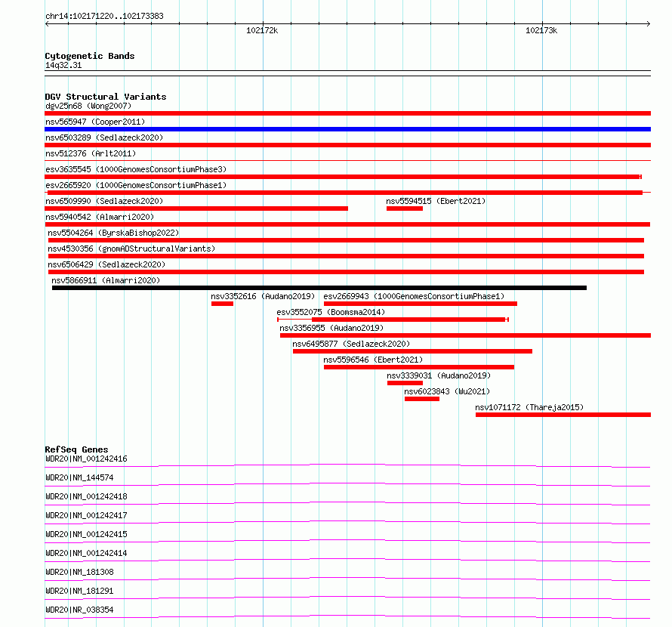Select the blue nsv565947 (Cooper2011) bar
Image resolution: width=672 pixels, height=627 pixels.
347,129
